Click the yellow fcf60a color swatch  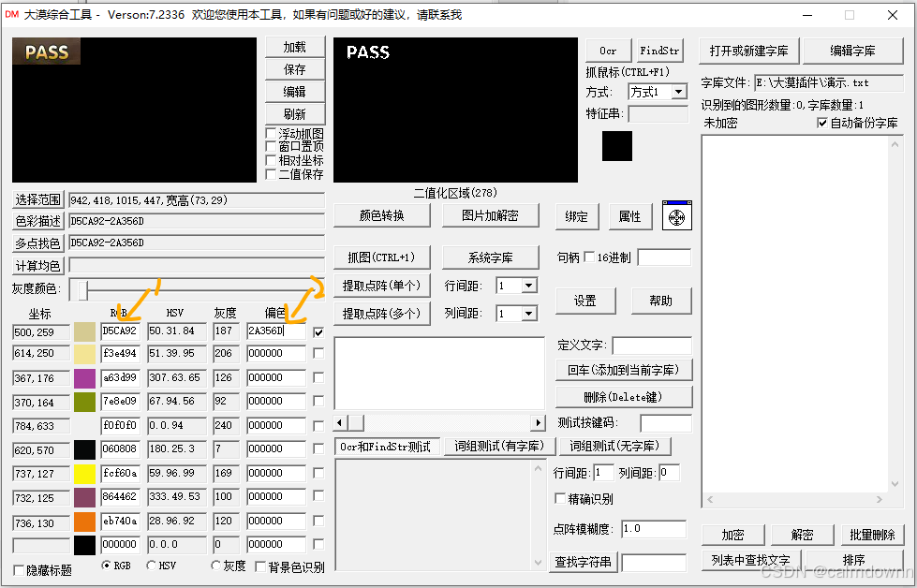(85, 474)
